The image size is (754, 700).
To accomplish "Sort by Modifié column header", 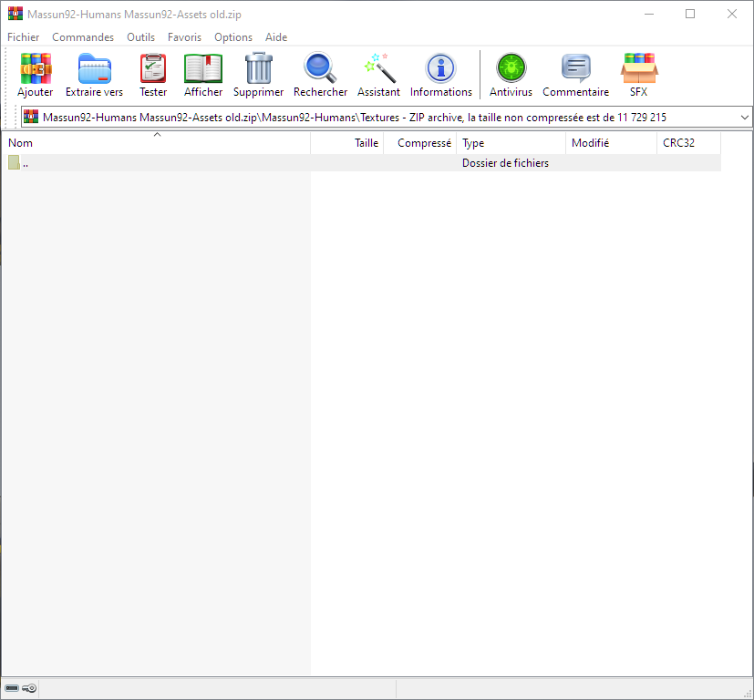I will click(611, 143).
